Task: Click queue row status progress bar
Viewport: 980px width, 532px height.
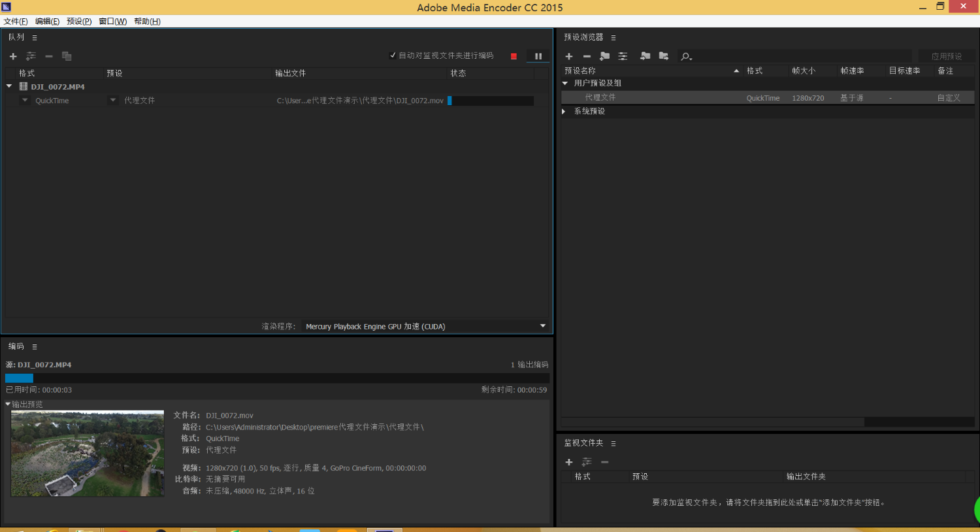Action: tap(491, 101)
